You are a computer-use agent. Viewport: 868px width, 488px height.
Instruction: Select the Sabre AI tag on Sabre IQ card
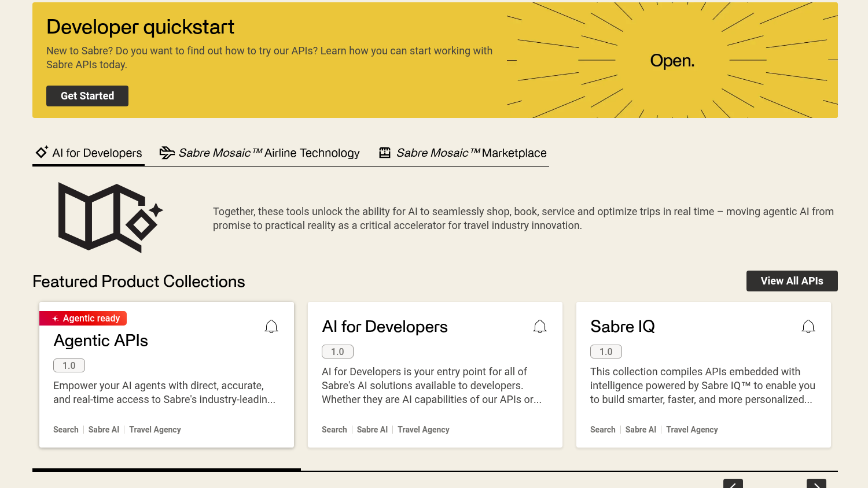pos(641,430)
